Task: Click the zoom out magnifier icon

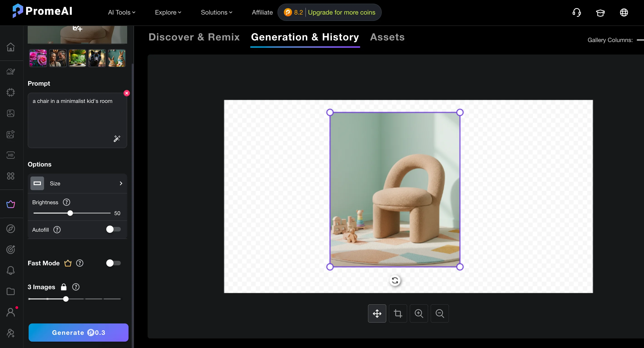Action: (439, 313)
